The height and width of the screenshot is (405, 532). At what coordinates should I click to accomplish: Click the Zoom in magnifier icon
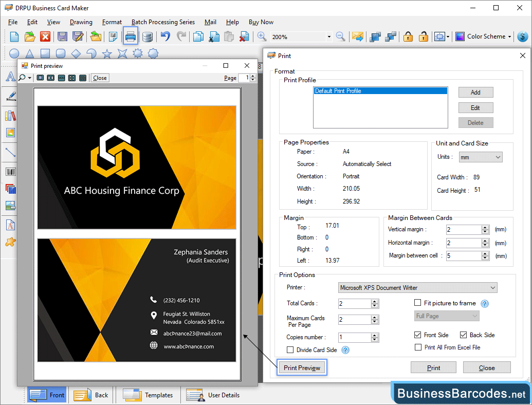(x=262, y=36)
